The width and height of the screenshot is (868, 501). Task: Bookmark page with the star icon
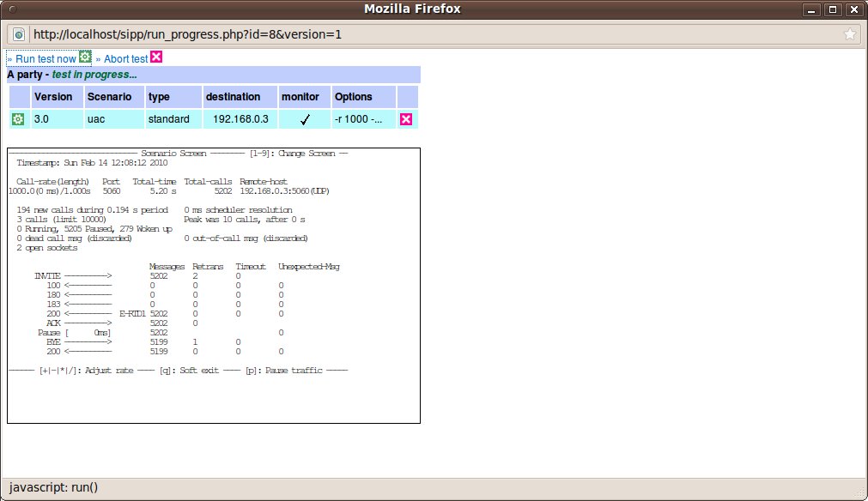coord(850,34)
